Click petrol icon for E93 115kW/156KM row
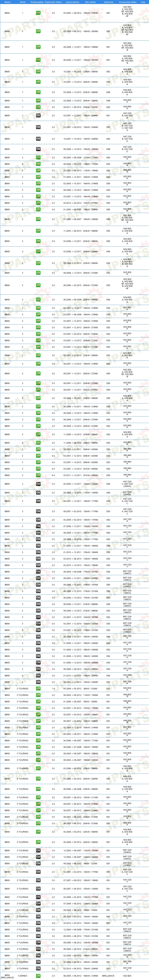The image size is (149, 980). [38, 171]
